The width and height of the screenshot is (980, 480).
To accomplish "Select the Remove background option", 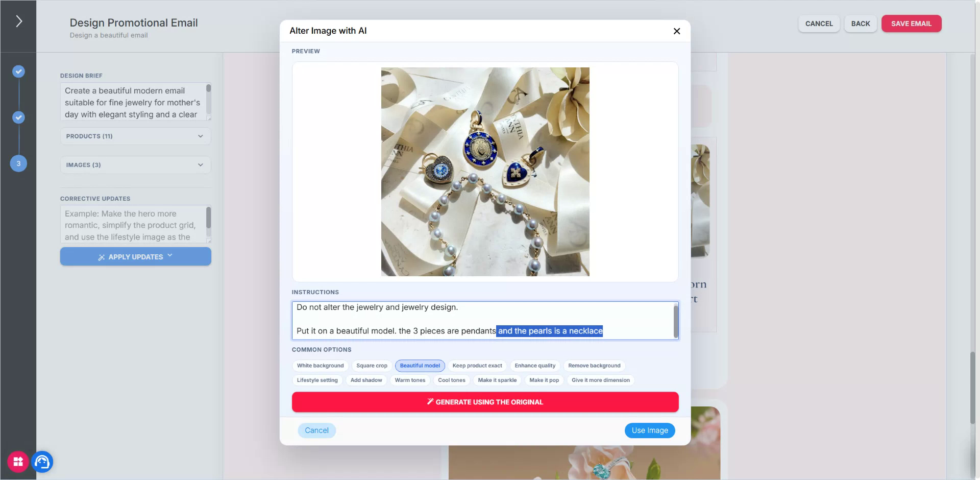I will (x=594, y=366).
